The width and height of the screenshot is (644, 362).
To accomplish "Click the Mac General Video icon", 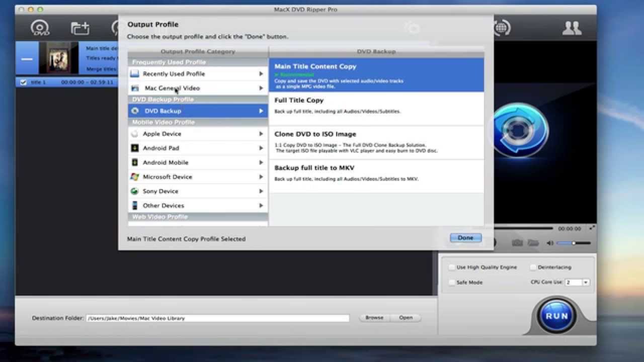I will 135,88.
